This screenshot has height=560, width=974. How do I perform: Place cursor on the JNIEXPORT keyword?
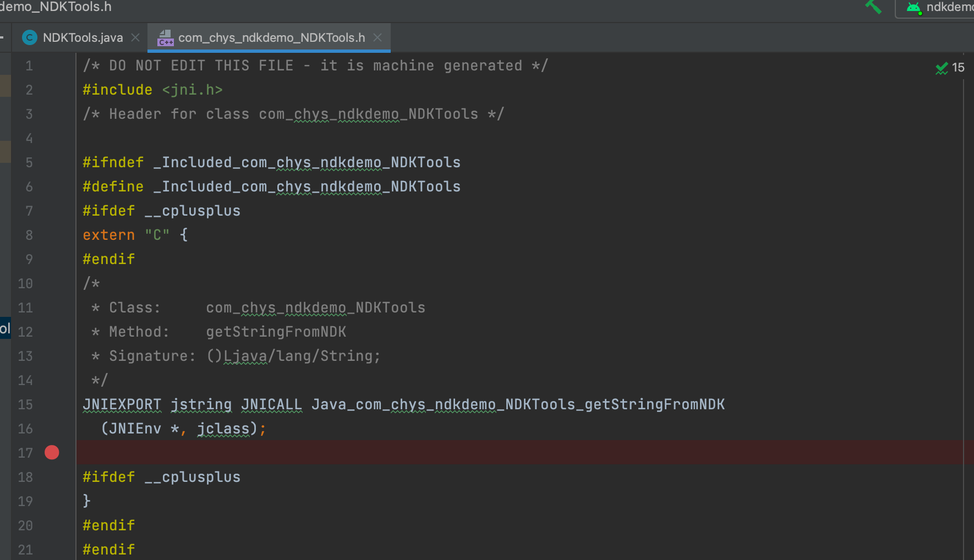click(122, 404)
